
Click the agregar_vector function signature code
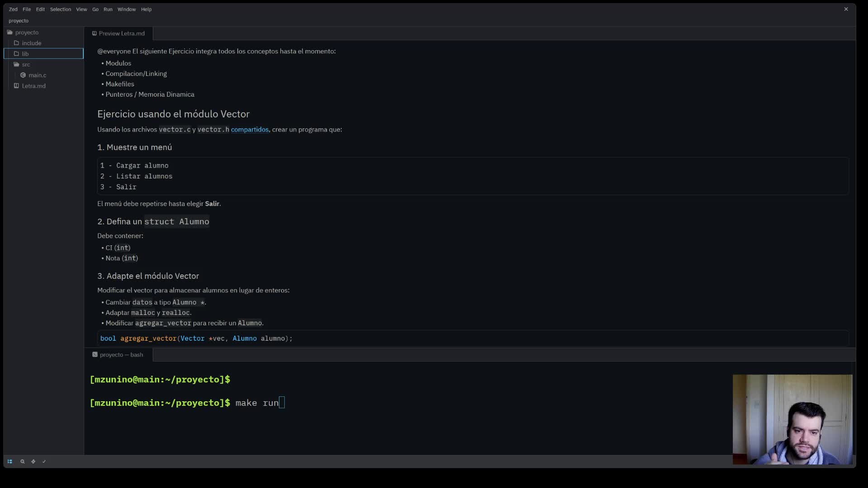tap(196, 338)
